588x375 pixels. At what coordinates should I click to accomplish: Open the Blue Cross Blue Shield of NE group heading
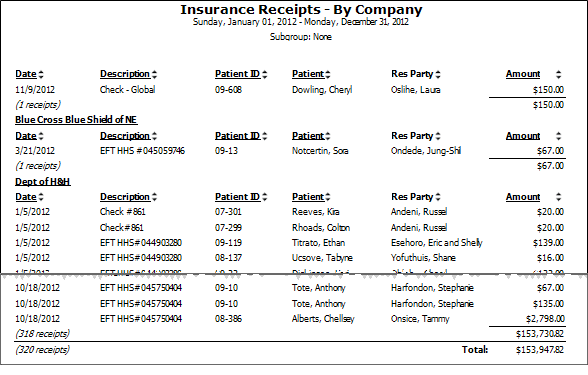click(76, 120)
